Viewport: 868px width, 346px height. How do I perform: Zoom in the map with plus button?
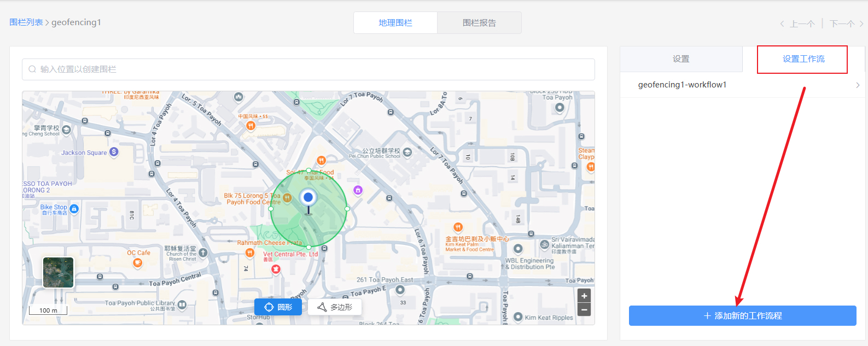584,296
